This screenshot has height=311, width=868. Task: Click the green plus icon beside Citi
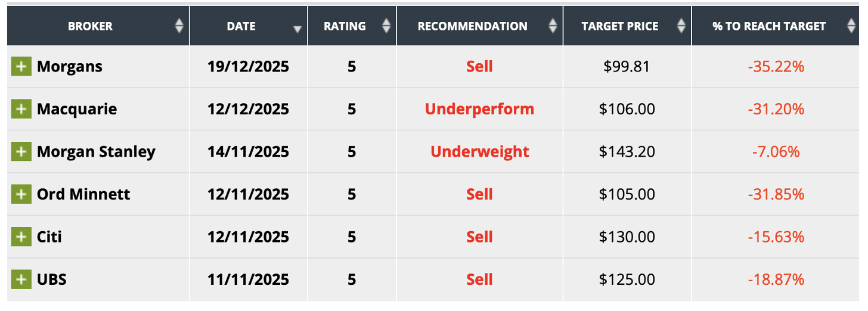[x=21, y=237]
